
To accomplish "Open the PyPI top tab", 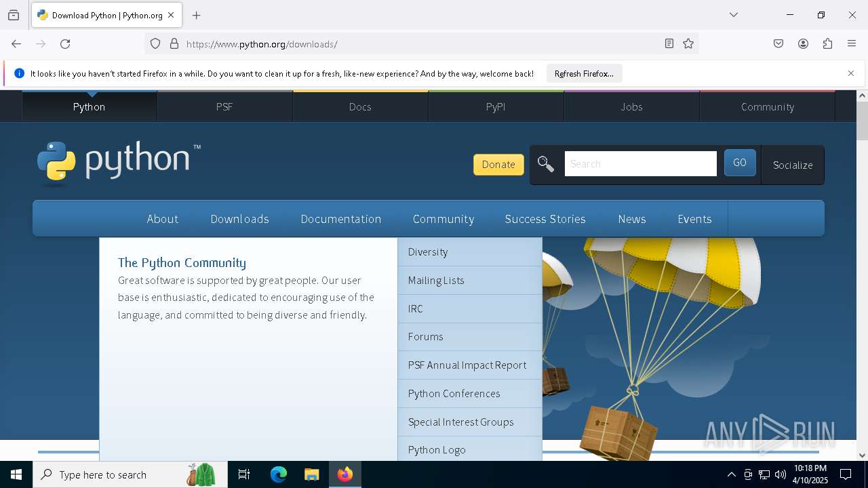I will (496, 106).
